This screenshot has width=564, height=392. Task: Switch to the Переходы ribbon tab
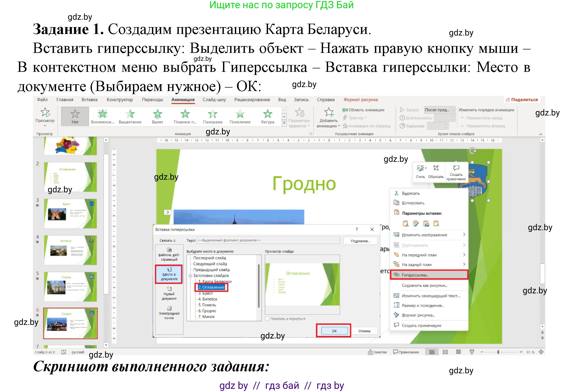click(152, 99)
